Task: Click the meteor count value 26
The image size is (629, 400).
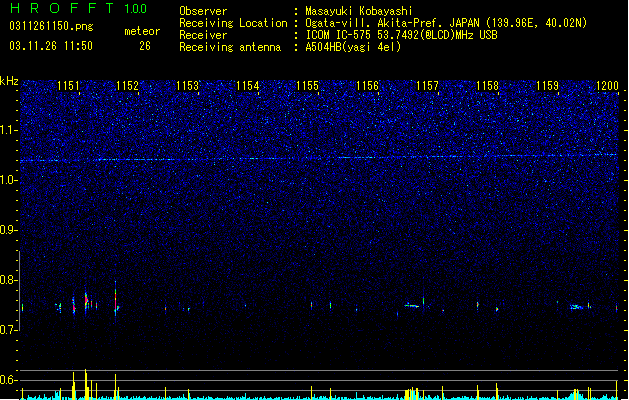Action: click(145, 46)
